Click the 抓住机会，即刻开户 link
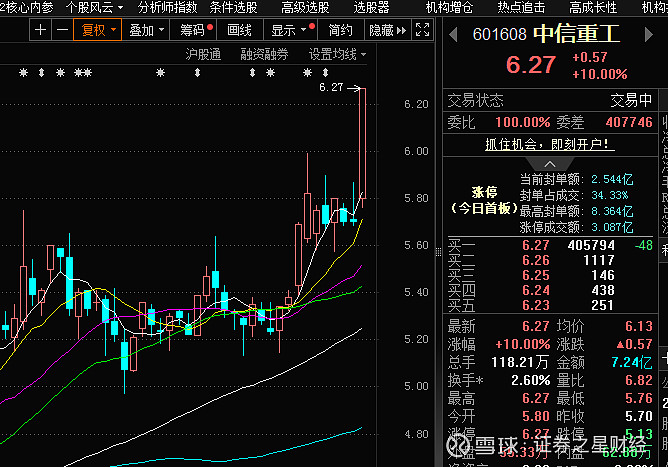Image resolution: width=668 pixels, height=467 pixels. coord(548,145)
